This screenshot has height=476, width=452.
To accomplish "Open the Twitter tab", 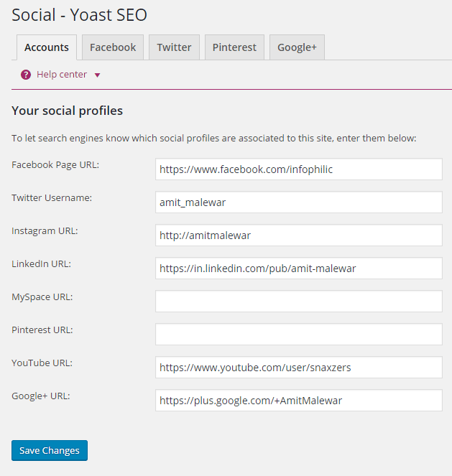I will tap(174, 47).
